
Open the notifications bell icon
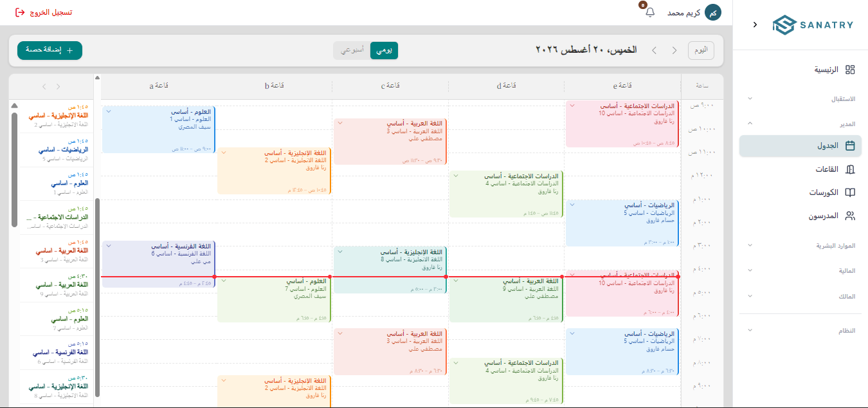[x=650, y=12]
